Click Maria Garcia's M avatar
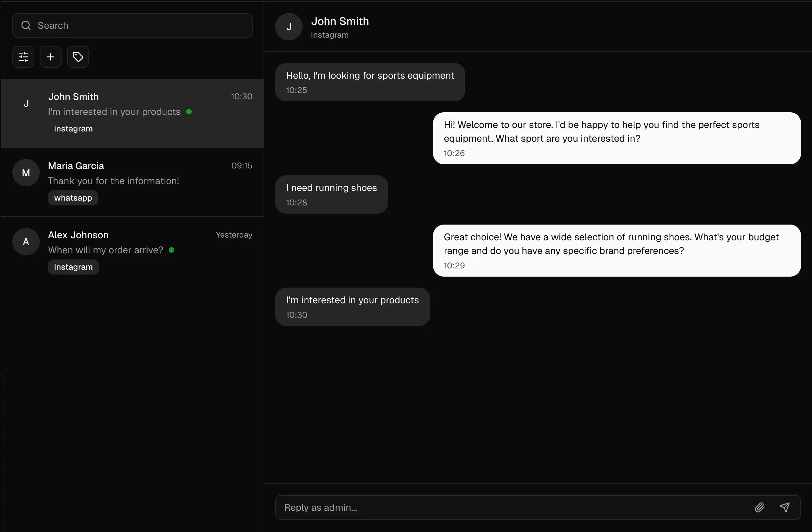The image size is (812, 532). coord(26,173)
